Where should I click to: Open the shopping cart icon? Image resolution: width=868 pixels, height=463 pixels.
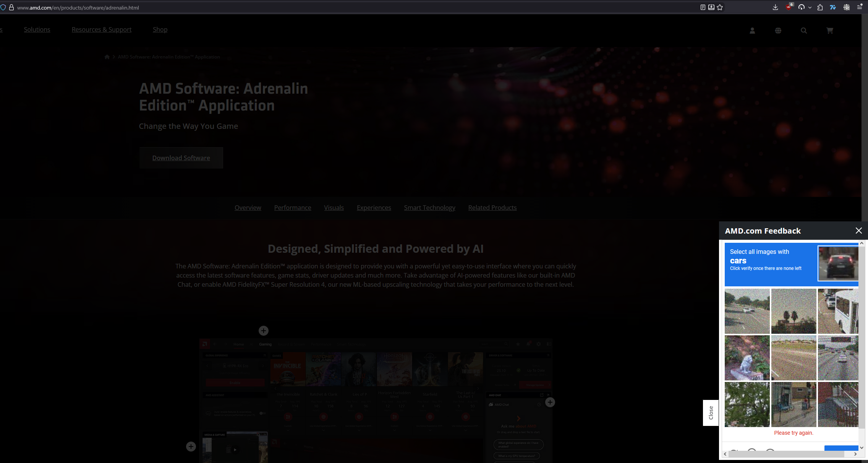pyautogui.click(x=830, y=31)
